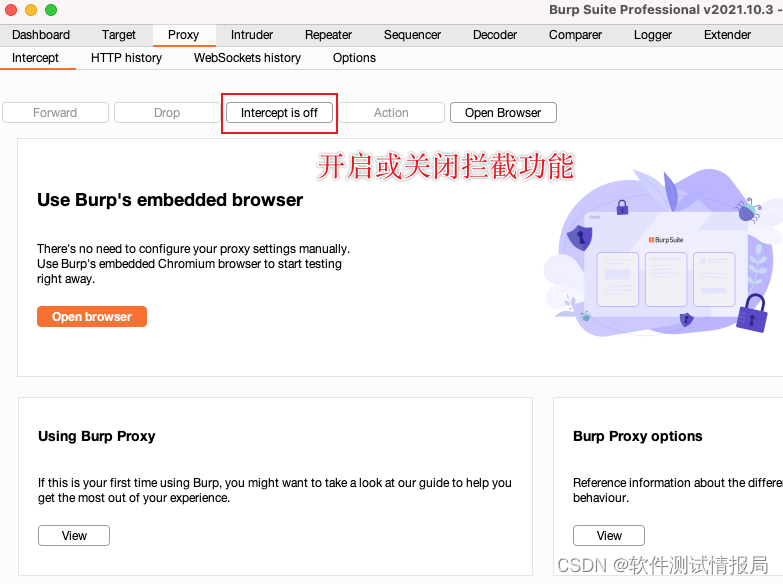Image resolution: width=783 pixels, height=584 pixels.
Task: Click View under Burp Proxy options
Action: pos(609,536)
